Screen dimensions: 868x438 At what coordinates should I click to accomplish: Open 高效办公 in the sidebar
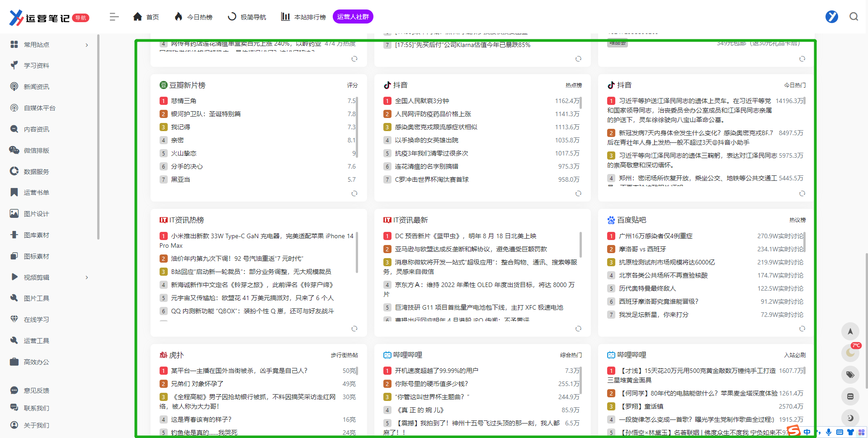37,362
